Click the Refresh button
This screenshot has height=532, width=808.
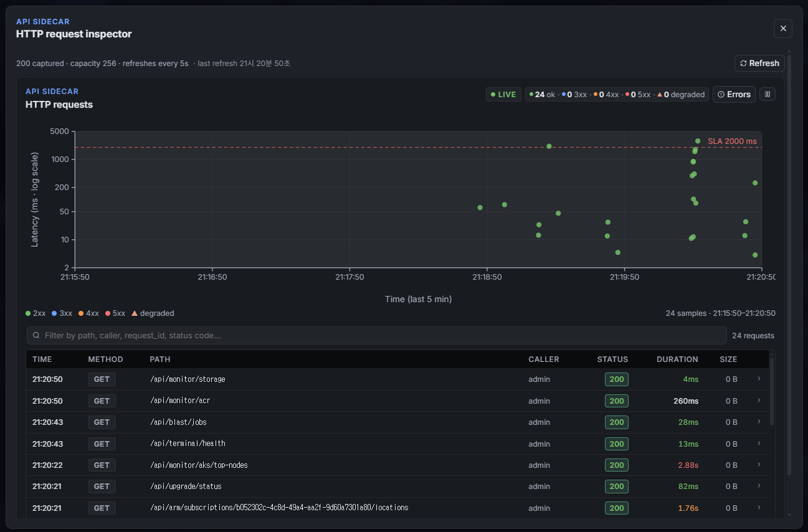[759, 63]
